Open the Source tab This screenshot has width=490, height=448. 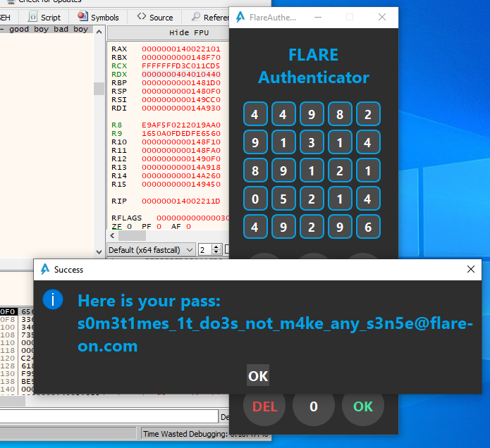[155, 17]
